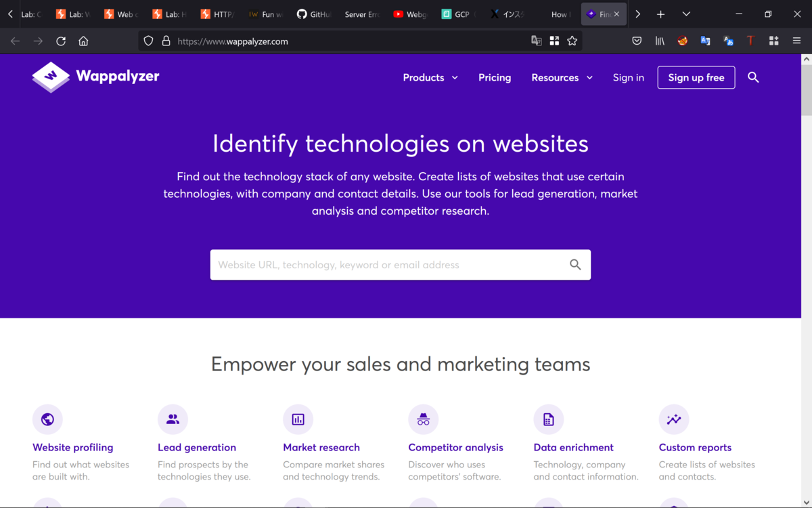Viewport: 812px width, 508px height.
Task: Click Sign in link
Action: (x=629, y=78)
